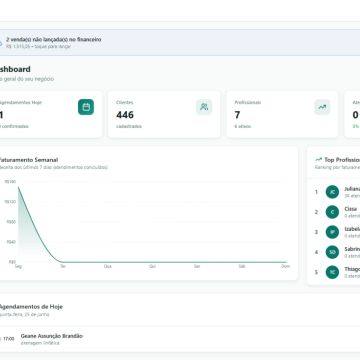Open Cissa's avatar in the ranking
Screen dimensions: 360x360
332,212
